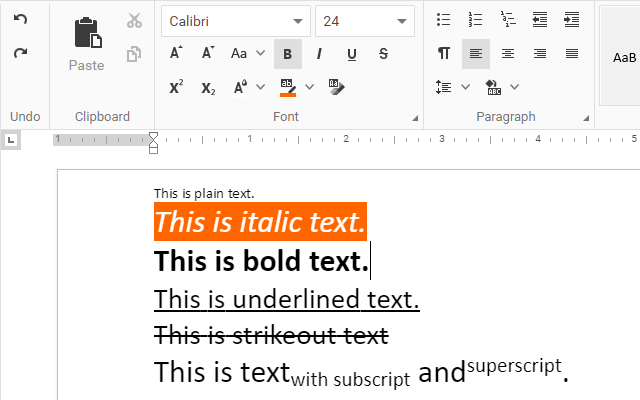This screenshot has height=400, width=640.
Task: Click the font color icon
Action: pos(240,87)
